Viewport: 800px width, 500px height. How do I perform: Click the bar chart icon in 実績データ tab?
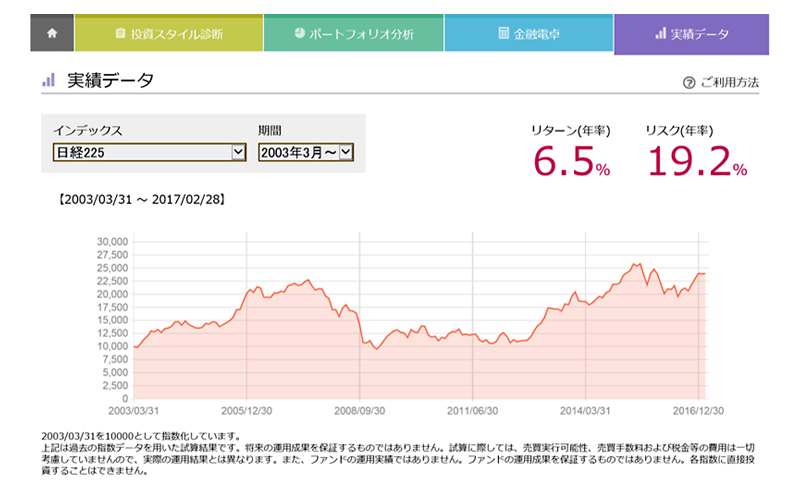pyautogui.click(x=660, y=34)
